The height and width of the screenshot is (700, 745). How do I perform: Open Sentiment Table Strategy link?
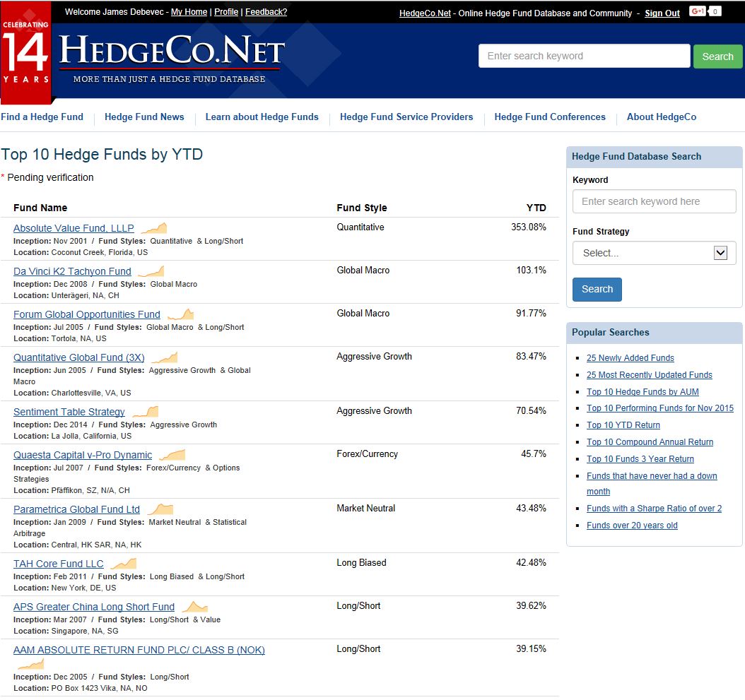(69, 412)
